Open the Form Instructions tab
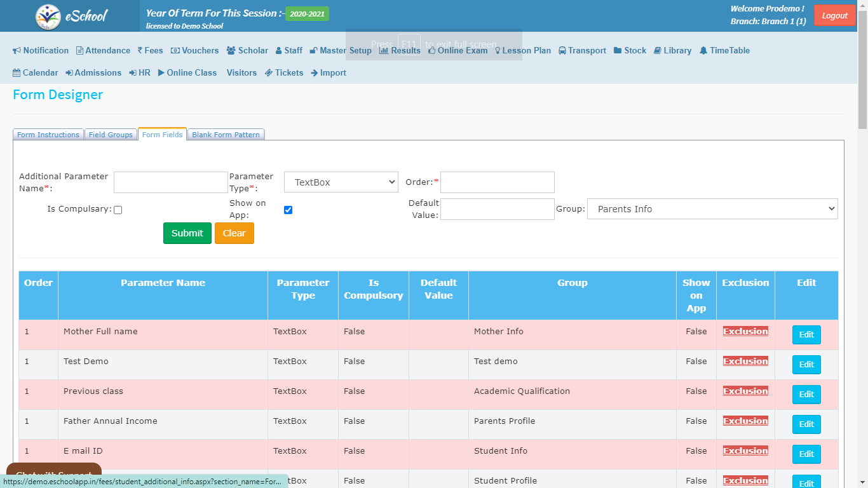Viewport: 868px width, 488px height. click(x=48, y=135)
